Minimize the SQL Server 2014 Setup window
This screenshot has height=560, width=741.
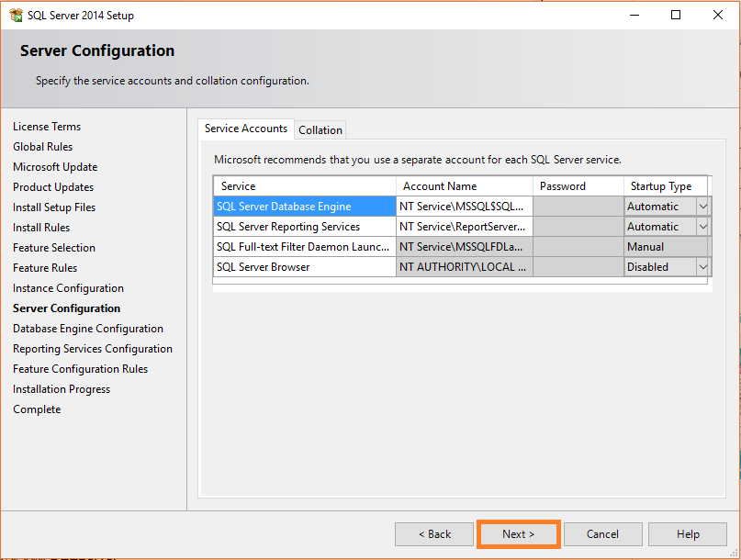(634, 15)
